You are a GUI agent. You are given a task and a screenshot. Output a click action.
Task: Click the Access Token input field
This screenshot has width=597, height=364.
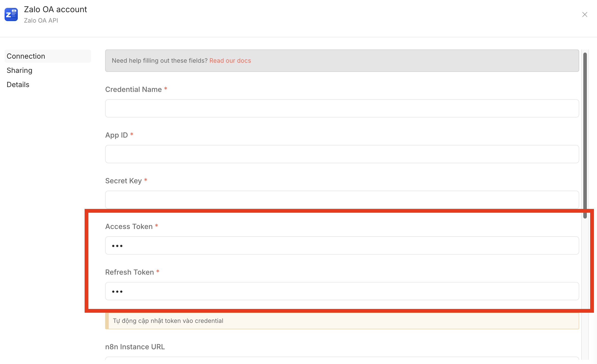point(342,245)
